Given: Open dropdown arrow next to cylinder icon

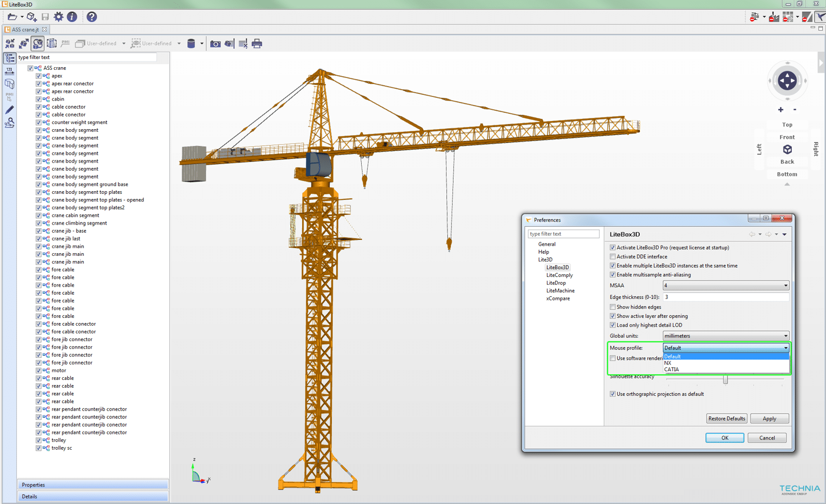Looking at the screenshot, I should click(202, 44).
